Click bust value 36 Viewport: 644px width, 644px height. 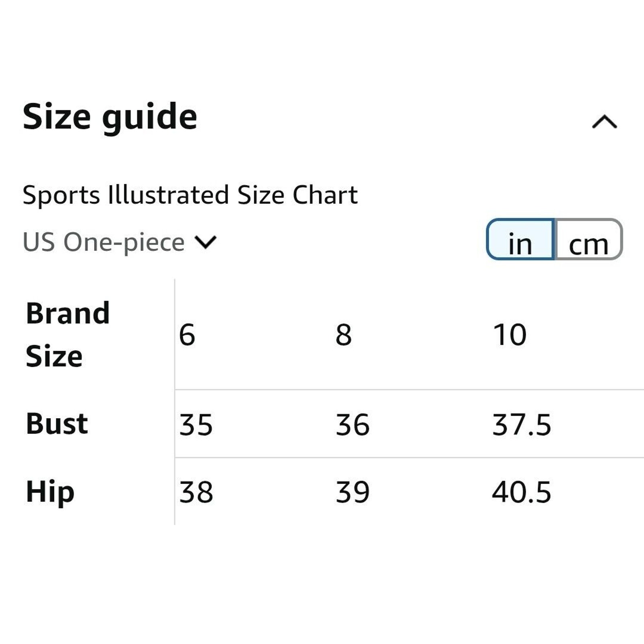(353, 425)
